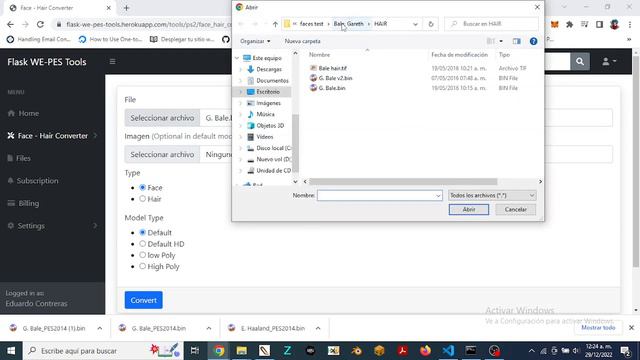Click Mostrar todo downloads link
640x360 pixels.
(598, 328)
